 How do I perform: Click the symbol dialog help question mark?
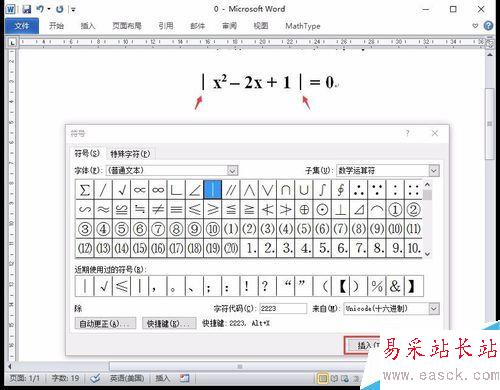[x=407, y=133]
